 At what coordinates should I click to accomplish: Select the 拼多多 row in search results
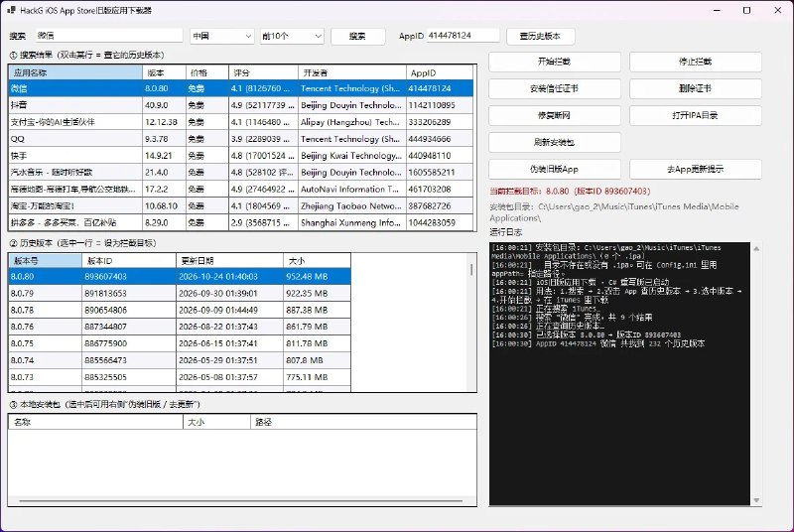coord(241,222)
